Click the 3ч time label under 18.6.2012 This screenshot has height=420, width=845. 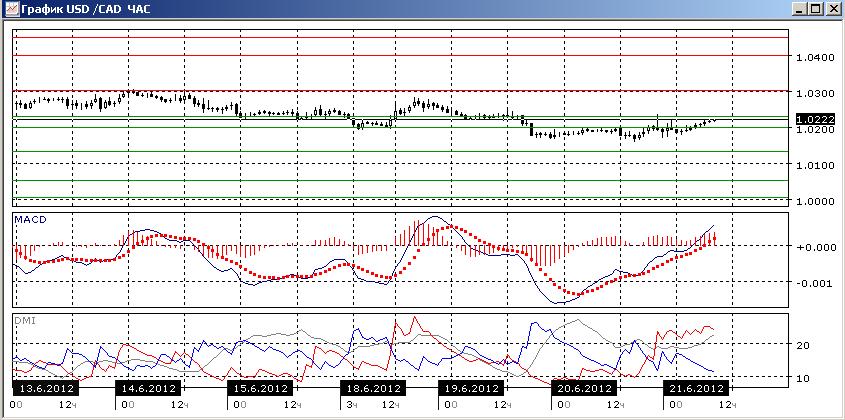pos(350,404)
